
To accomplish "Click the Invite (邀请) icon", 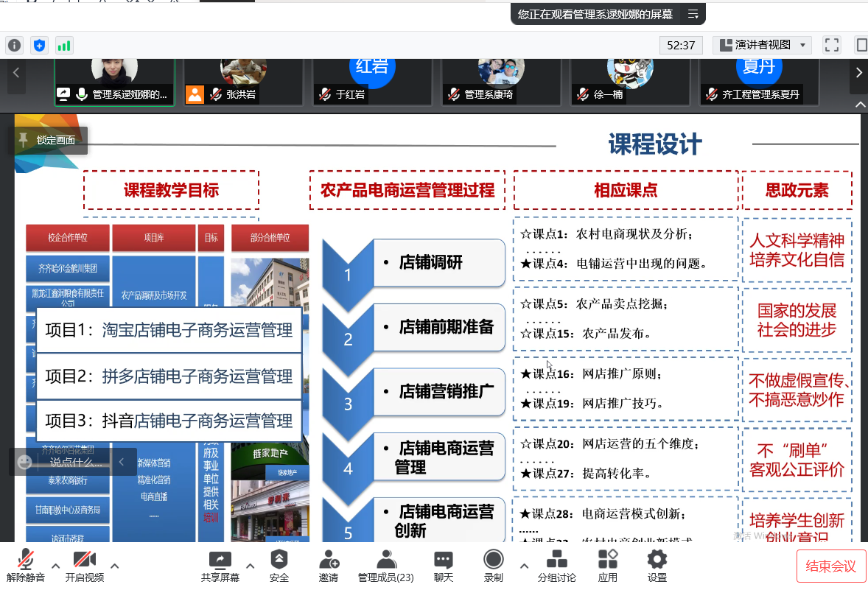I will coord(329,566).
